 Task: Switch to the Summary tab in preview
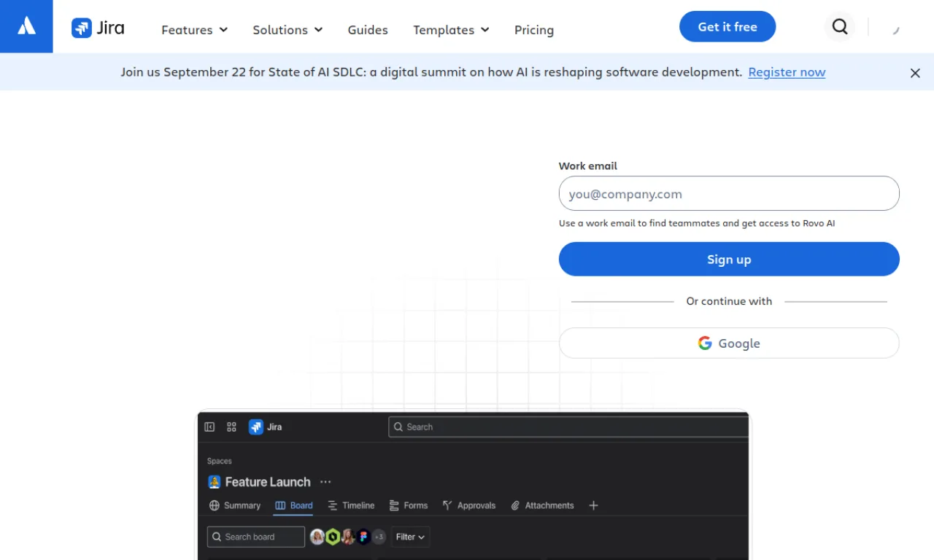pyautogui.click(x=235, y=505)
